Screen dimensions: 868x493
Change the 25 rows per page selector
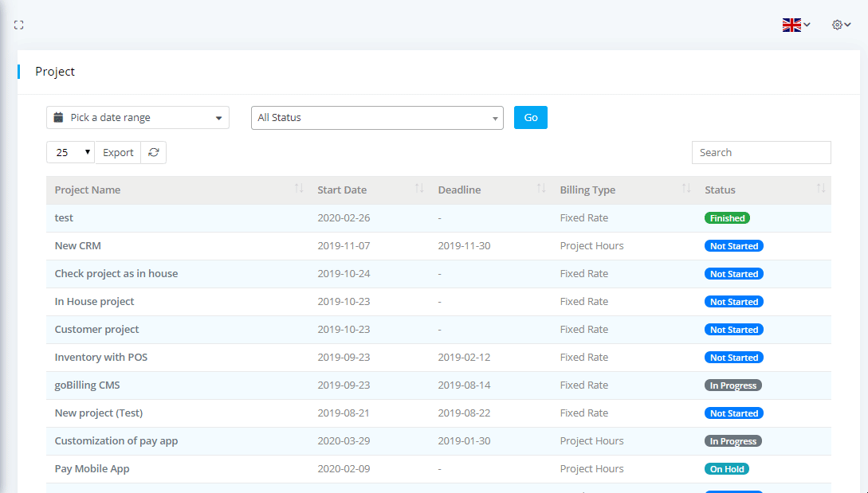(70, 152)
